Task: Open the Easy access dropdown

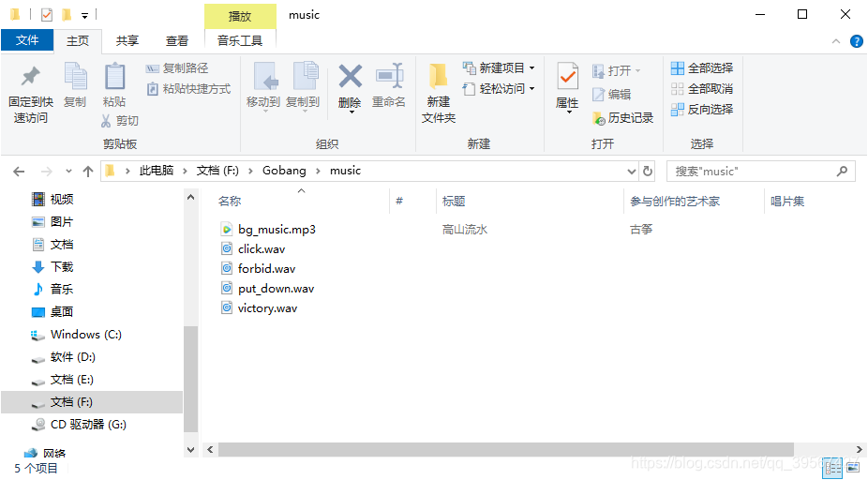Action: click(499, 88)
